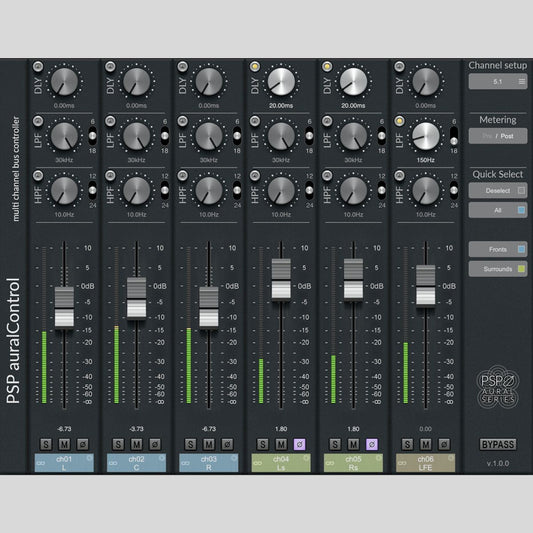This screenshot has width=533, height=533.
Task: Click the ch03 LPF knob
Action: [209, 136]
